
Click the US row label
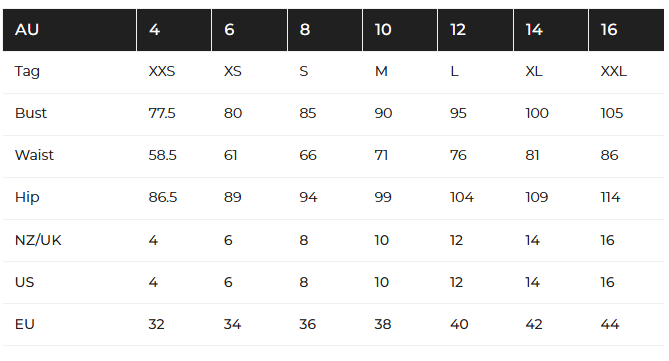pyautogui.click(x=70, y=282)
